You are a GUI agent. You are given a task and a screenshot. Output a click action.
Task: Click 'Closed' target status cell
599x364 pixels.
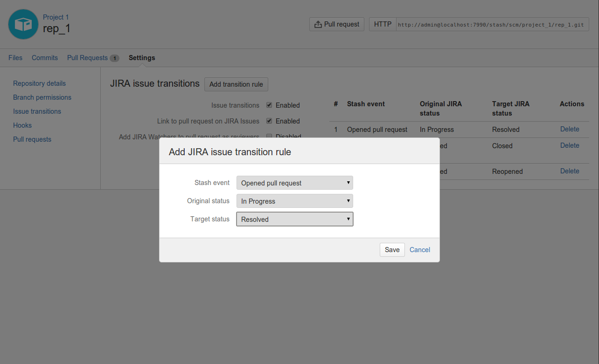(502, 146)
